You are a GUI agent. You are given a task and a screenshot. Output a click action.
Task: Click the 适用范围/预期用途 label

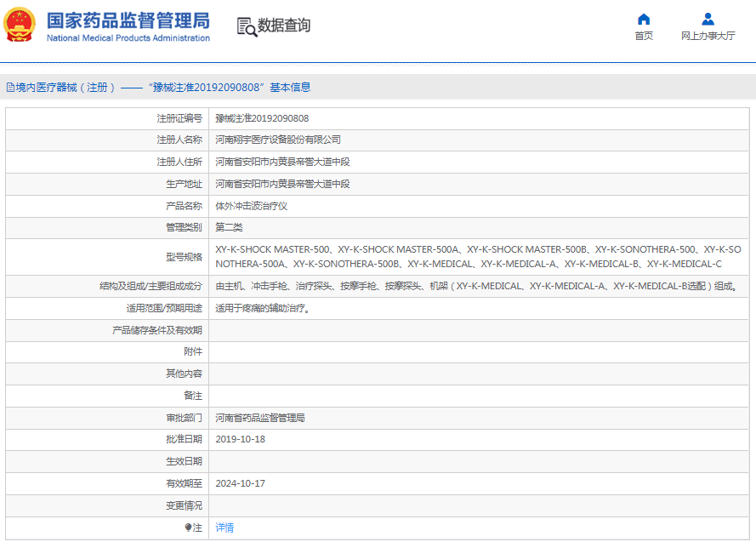(164, 308)
